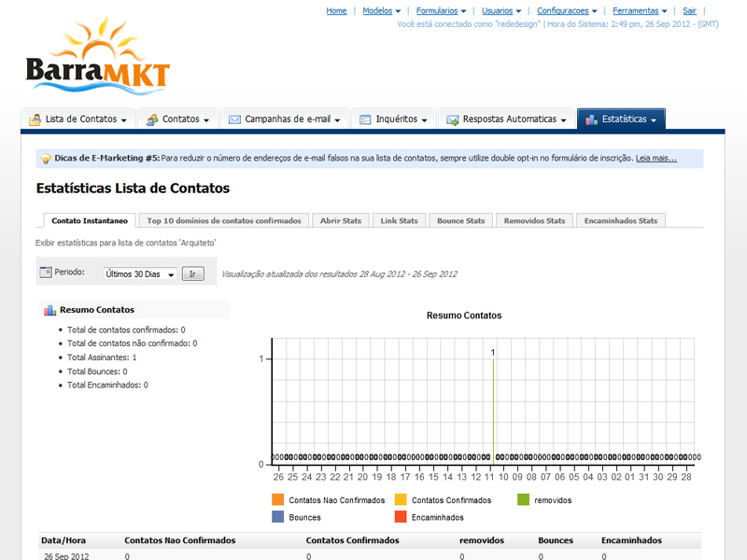The height and width of the screenshot is (560, 747).
Task: Open the Formularios top menu
Action: point(441,11)
